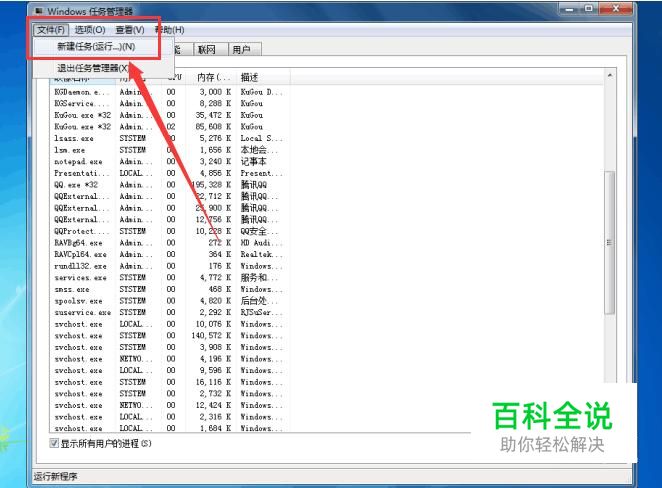Select the lsm.exe process
Image resolution: width=662 pixels, height=488 pixels.
pos(169,150)
